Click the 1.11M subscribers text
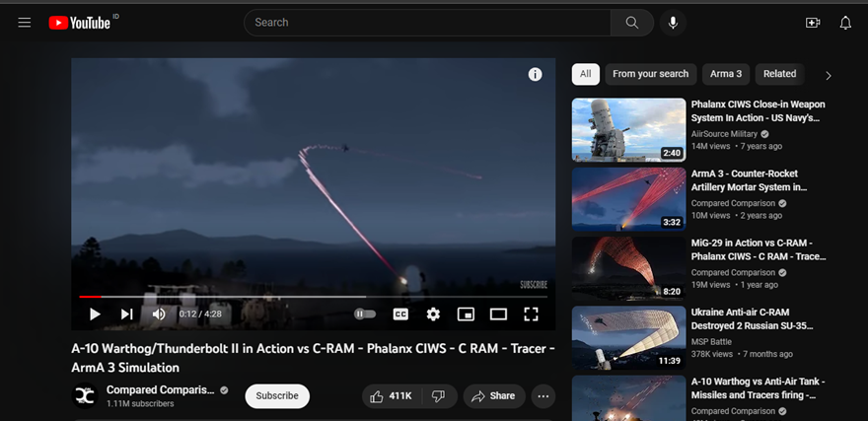 (x=140, y=404)
